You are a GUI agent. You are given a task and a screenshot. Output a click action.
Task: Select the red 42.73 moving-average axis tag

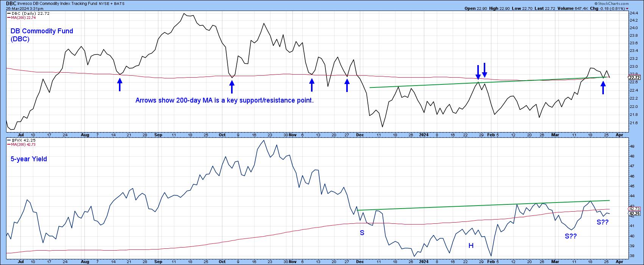pos(634,209)
